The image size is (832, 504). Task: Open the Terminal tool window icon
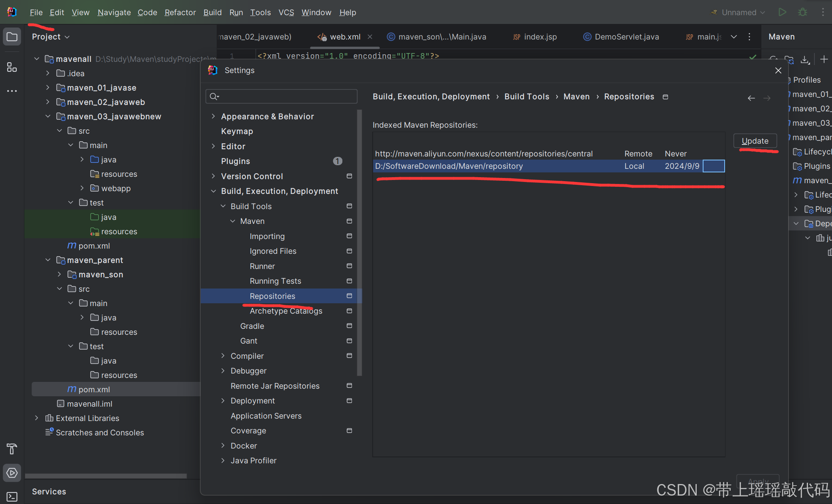(x=12, y=496)
